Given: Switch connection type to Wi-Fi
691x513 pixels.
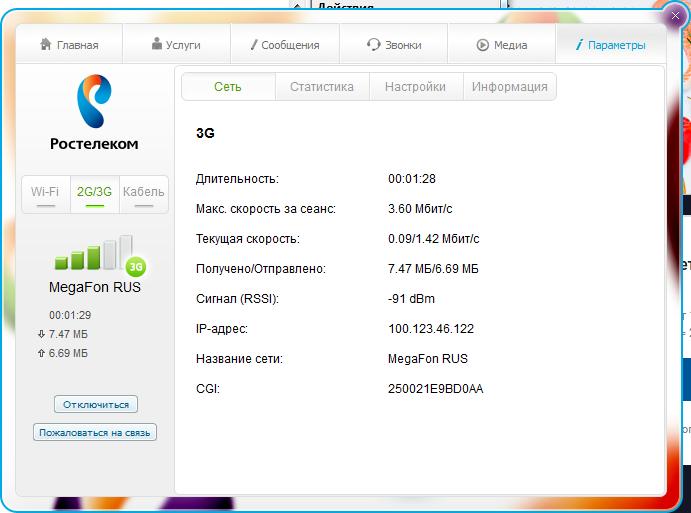Looking at the screenshot, I should pyautogui.click(x=45, y=192).
